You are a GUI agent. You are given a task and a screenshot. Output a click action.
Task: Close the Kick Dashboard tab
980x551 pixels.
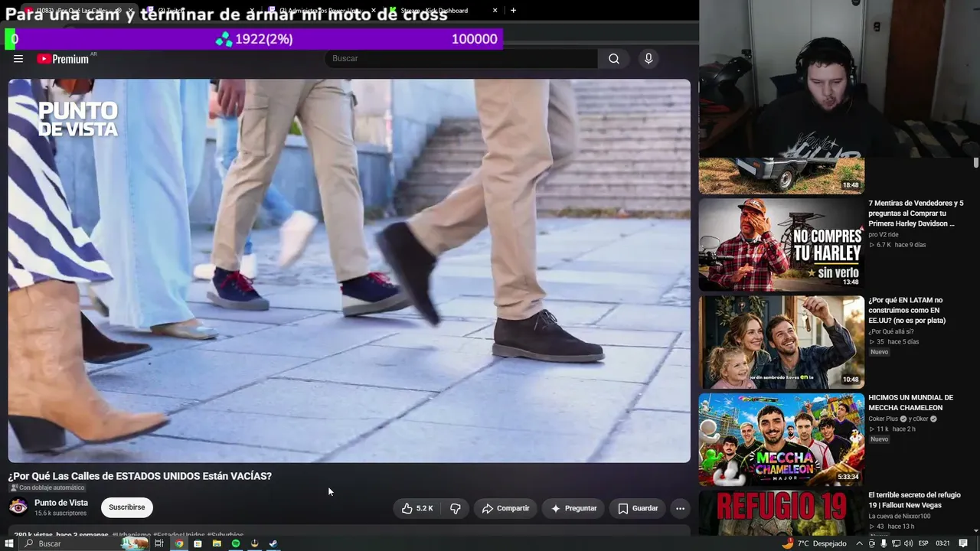coord(495,11)
